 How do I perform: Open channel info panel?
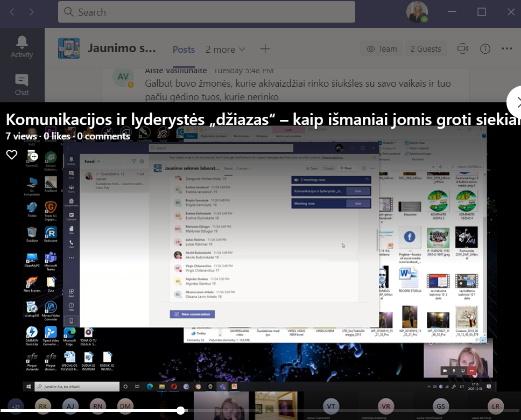tap(485, 49)
